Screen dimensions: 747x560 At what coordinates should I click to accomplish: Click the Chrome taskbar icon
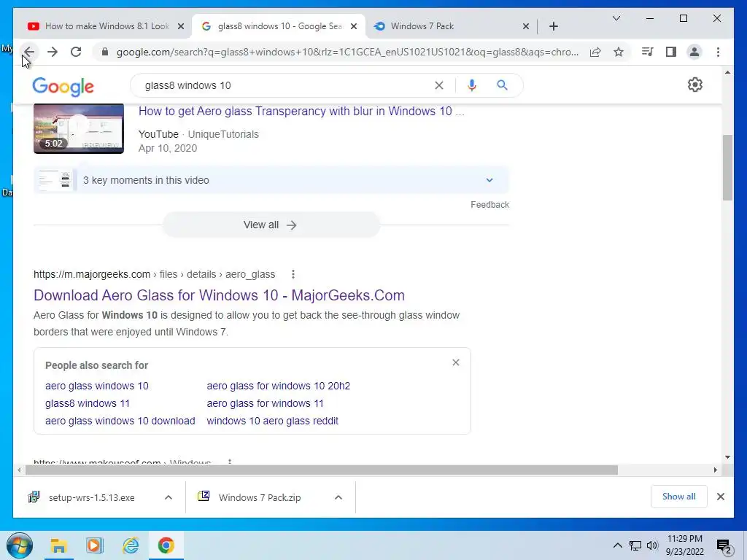pos(166,545)
